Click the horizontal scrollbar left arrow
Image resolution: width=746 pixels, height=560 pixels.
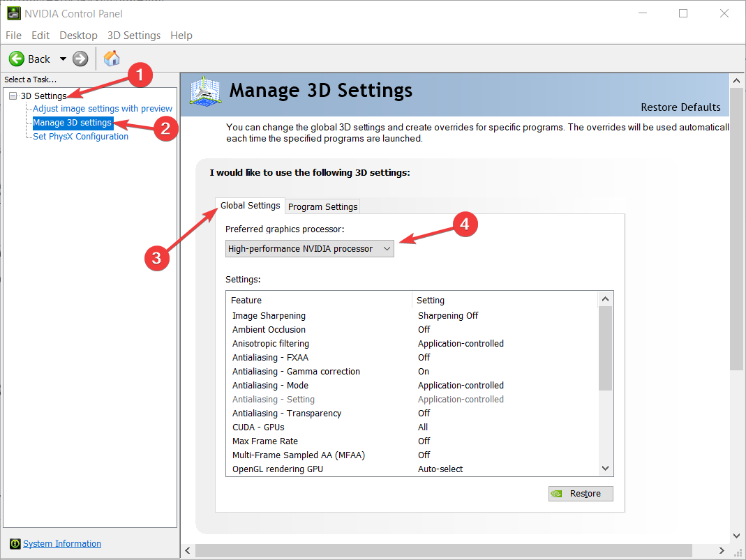(188, 550)
